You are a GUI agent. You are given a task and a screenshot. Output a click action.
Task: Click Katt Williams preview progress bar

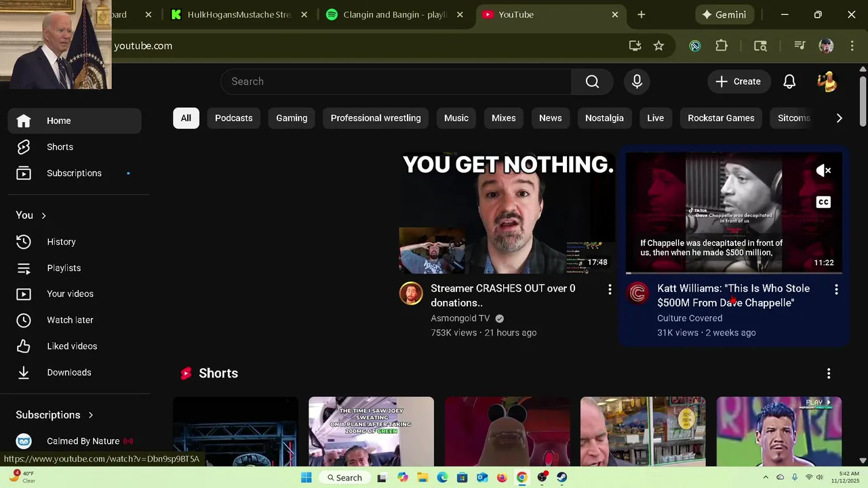(734, 273)
